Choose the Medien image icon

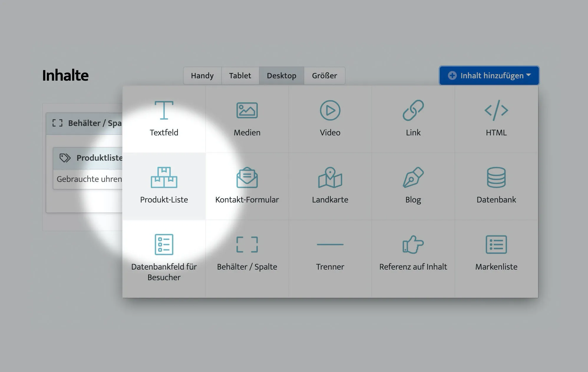[247, 110]
